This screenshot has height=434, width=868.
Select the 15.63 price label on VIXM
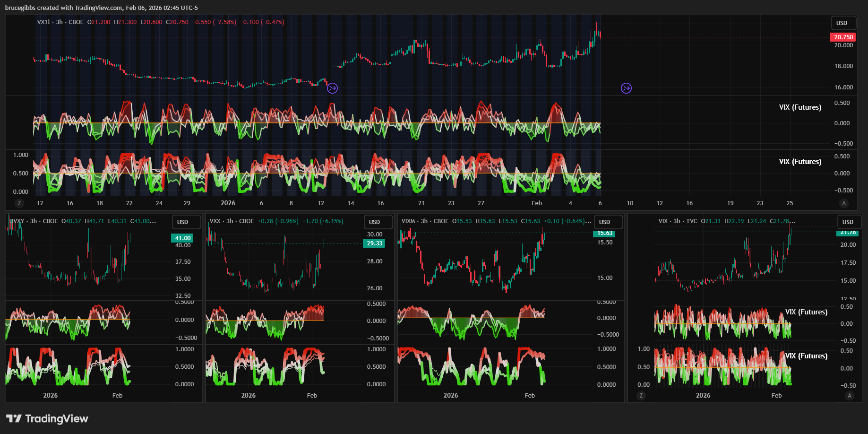(x=604, y=233)
